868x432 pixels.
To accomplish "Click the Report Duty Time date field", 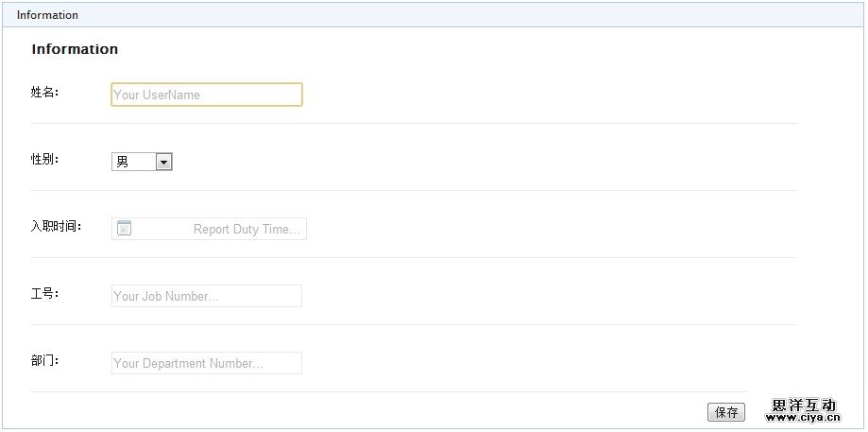I will coord(219,229).
